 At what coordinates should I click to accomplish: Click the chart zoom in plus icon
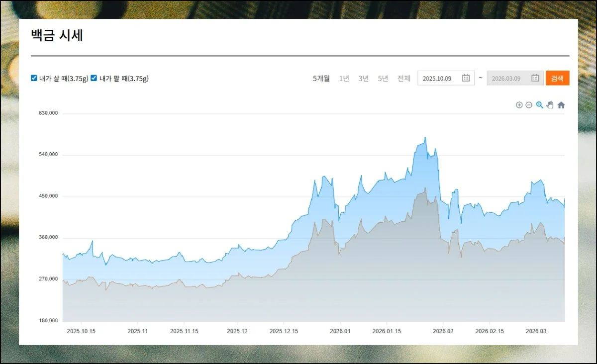519,105
